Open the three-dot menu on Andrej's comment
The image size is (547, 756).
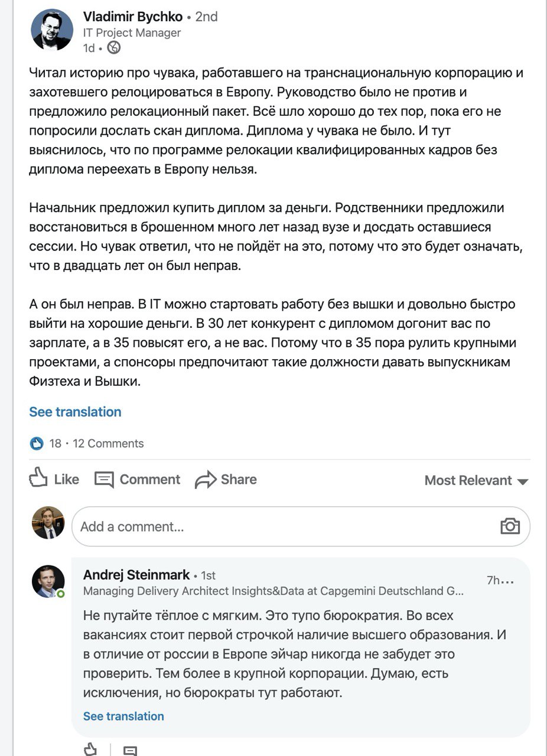507,581
